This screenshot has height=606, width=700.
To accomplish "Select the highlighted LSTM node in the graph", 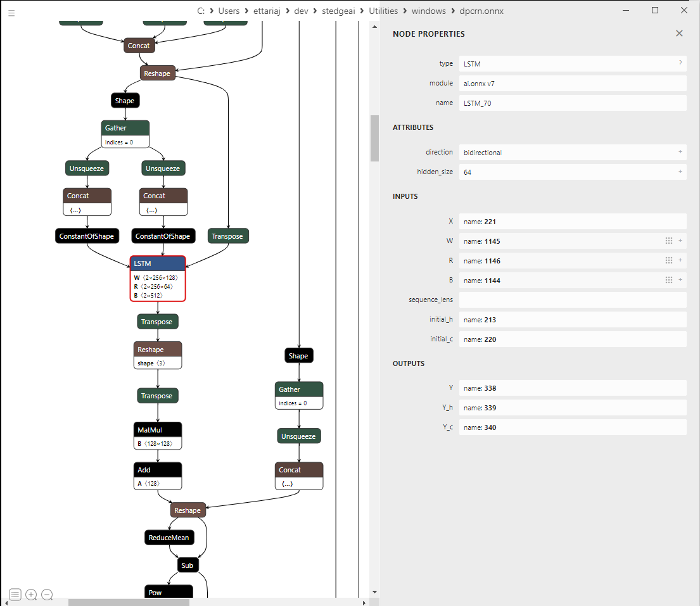I will (158, 263).
